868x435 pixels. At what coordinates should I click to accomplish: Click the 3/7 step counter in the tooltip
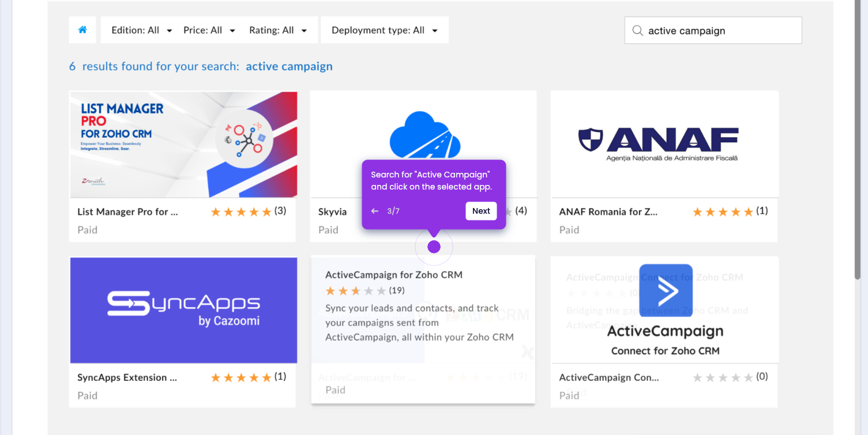[393, 211]
